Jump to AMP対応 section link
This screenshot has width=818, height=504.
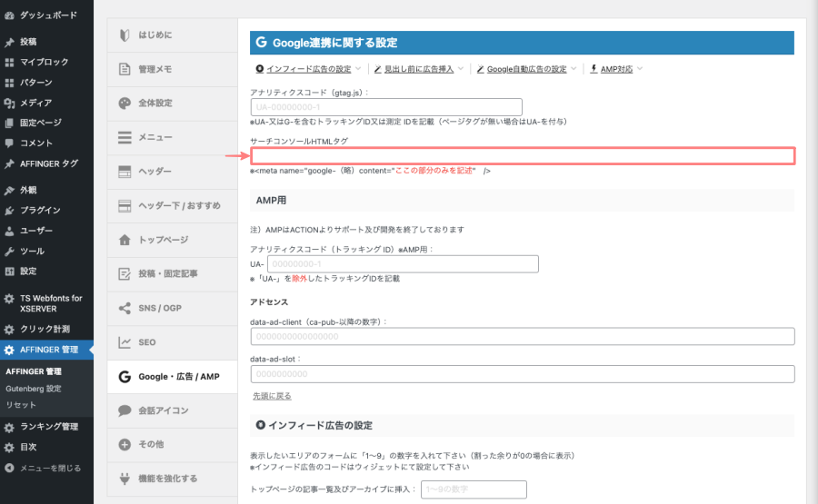tap(616, 69)
